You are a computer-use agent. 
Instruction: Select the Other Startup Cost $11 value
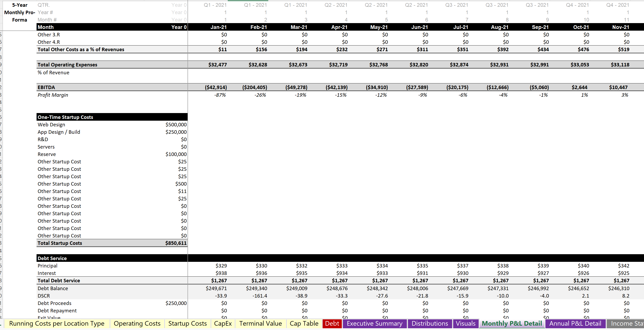tap(182, 191)
